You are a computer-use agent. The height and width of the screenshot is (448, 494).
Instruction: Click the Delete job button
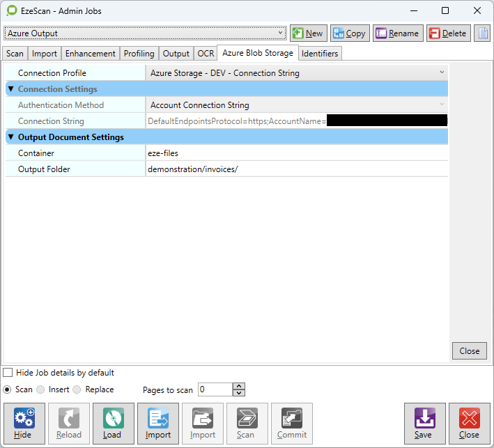[x=447, y=33]
